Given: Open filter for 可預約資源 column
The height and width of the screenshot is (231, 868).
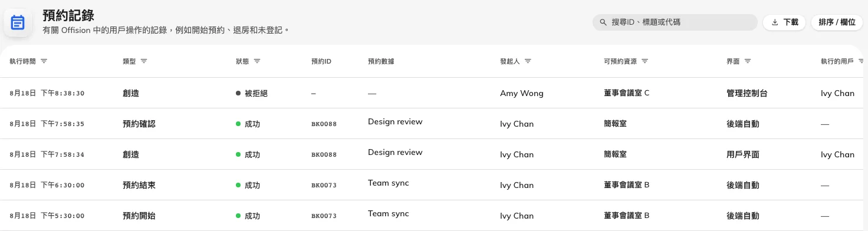Looking at the screenshot, I should (x=645, y=61).
